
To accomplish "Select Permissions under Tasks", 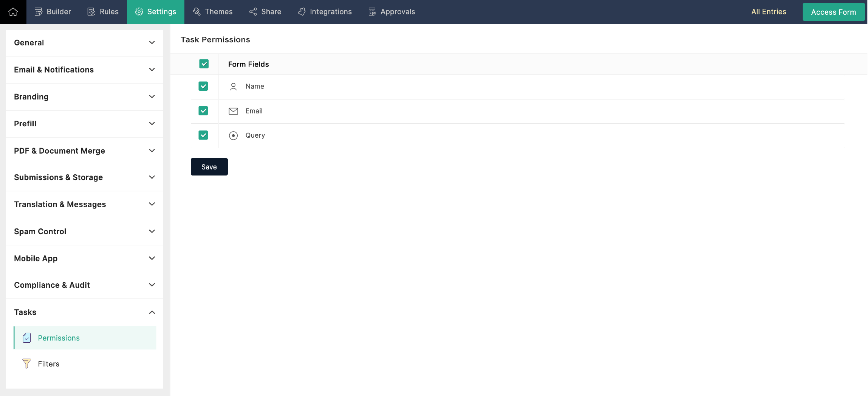I will point(85,338).
